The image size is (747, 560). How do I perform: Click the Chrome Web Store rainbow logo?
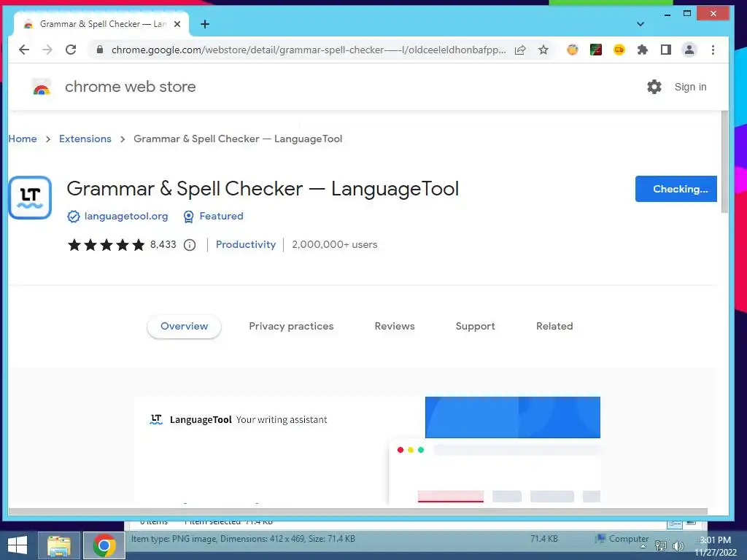[x=42, y=87]
